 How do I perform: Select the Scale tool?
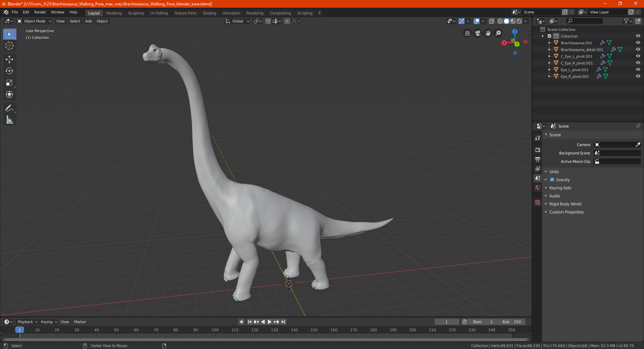pos(9,83)
